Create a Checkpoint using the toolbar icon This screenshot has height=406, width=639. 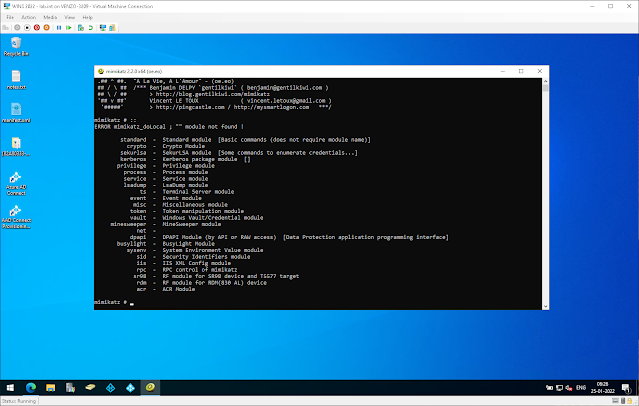click(81, 28)
